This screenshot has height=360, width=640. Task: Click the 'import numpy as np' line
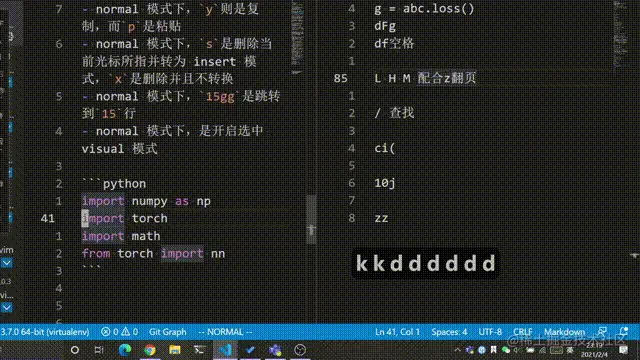[146, 201]
